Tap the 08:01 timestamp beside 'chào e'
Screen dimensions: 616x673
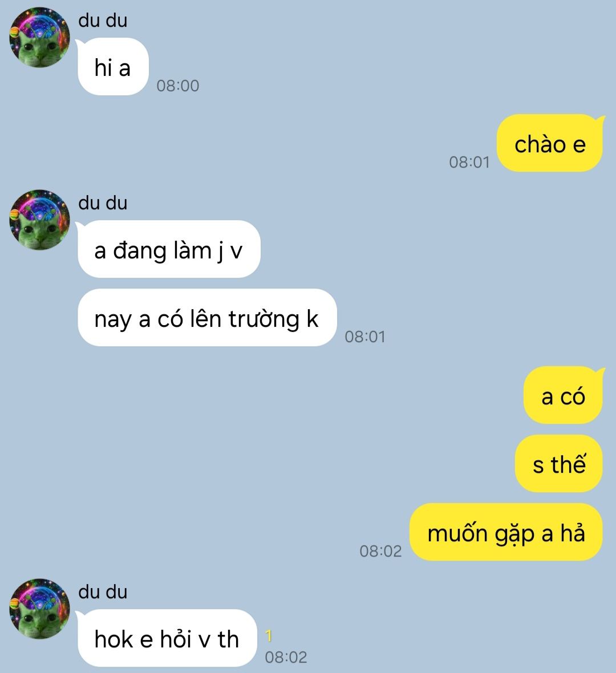point(469,162)
